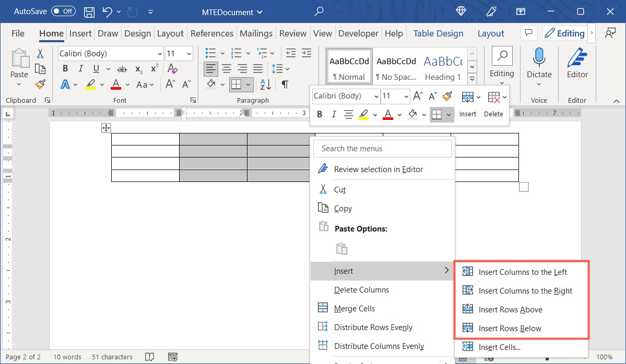Click the Search the menus input field

point(382,149)
